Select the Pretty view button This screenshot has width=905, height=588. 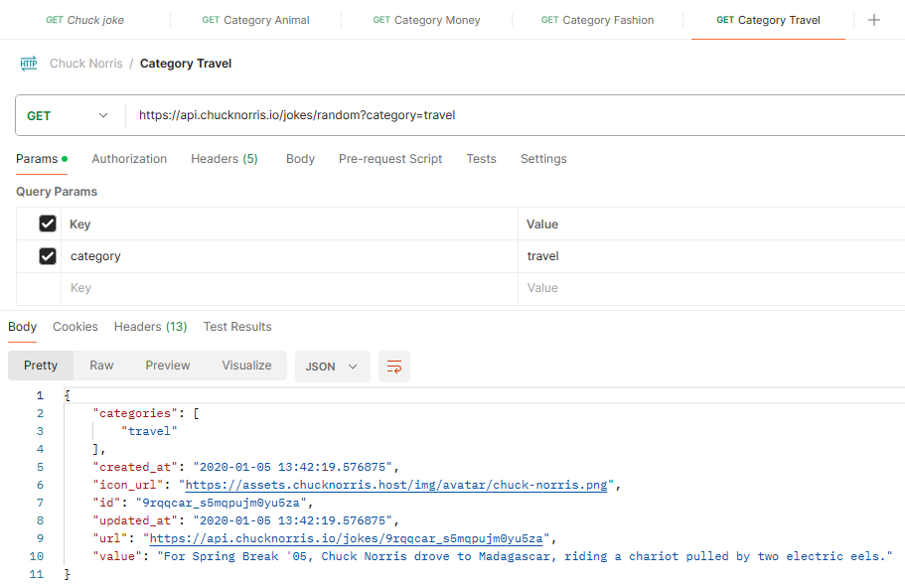(41, 366)
